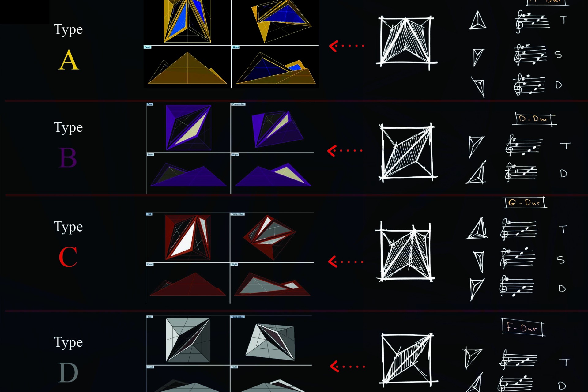Click the boxed G-Dur handwritten label
The height and width of the screenshot is (392, 588).
(x=524, y=203)
